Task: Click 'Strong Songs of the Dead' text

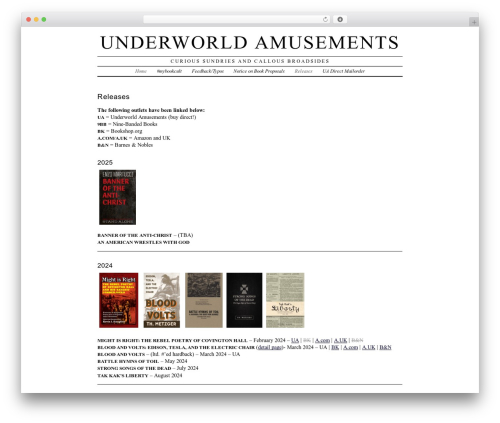Action: [134, 368]
